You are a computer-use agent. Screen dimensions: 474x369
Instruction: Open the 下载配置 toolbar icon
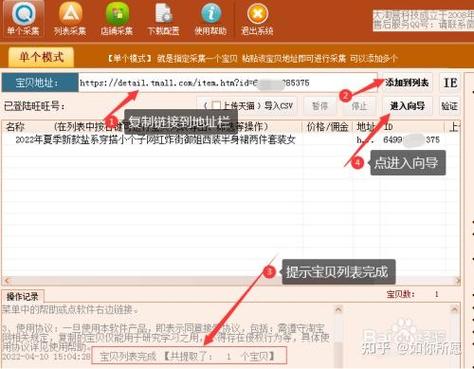pos(163,19)
